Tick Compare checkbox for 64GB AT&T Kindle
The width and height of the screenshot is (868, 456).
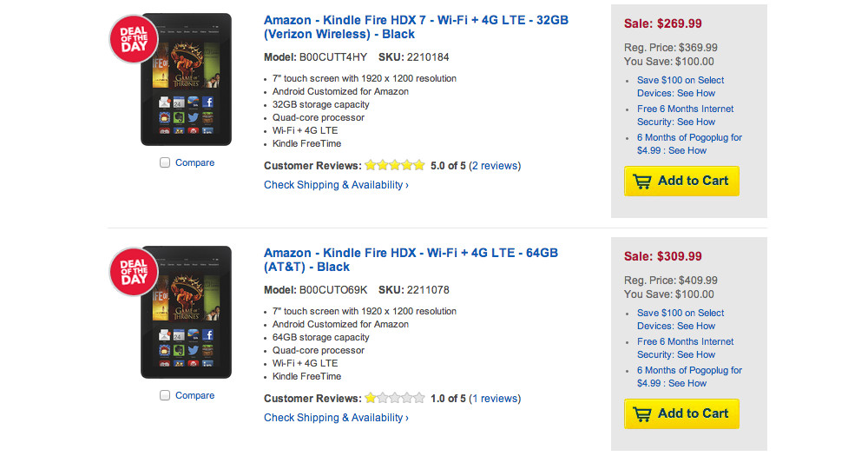[x=165, y=396]
